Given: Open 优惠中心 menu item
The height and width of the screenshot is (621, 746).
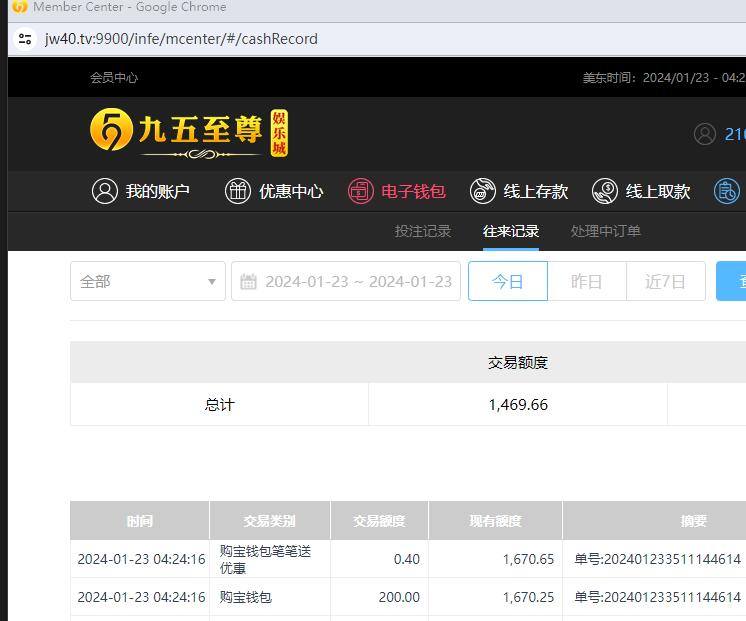Looking at the screenshot, I should coord(274,191).
